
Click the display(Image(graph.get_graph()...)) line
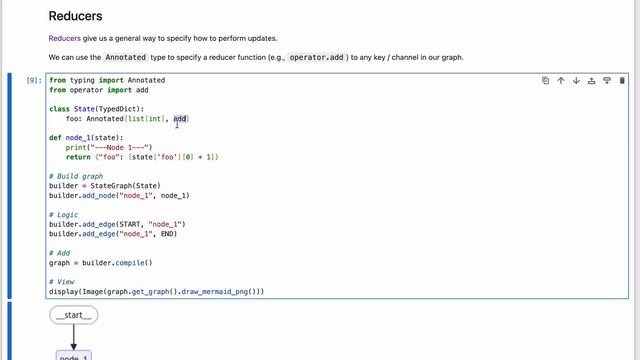coord(157,292)
